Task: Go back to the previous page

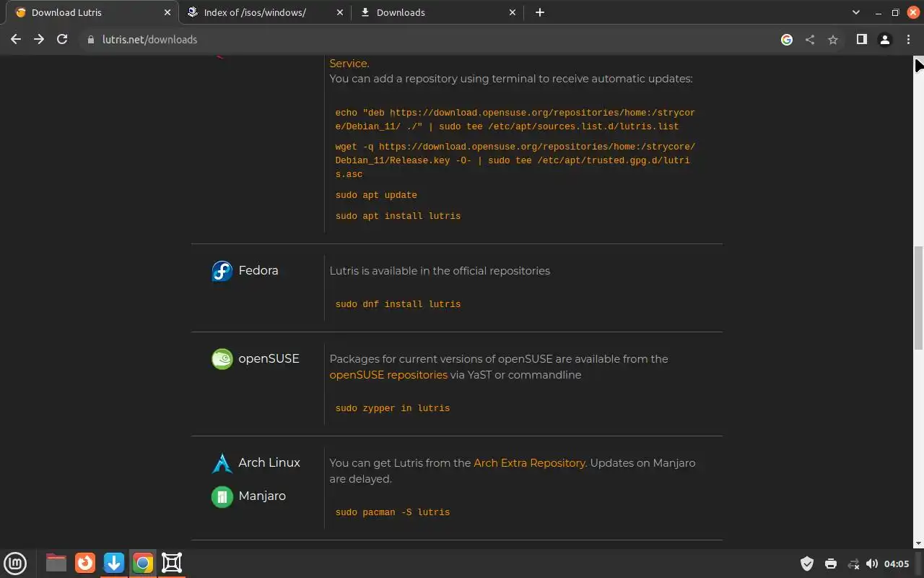Action: pos(16,40)
